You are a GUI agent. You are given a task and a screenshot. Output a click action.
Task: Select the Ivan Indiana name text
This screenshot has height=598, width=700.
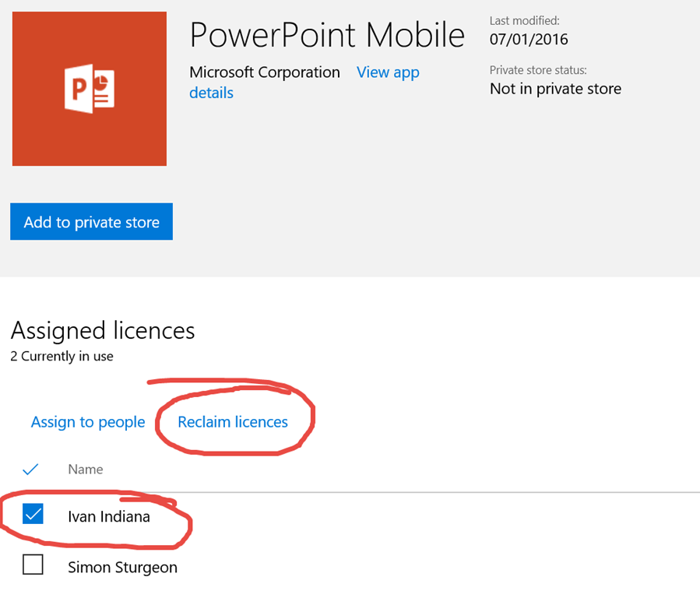[109, 516]
